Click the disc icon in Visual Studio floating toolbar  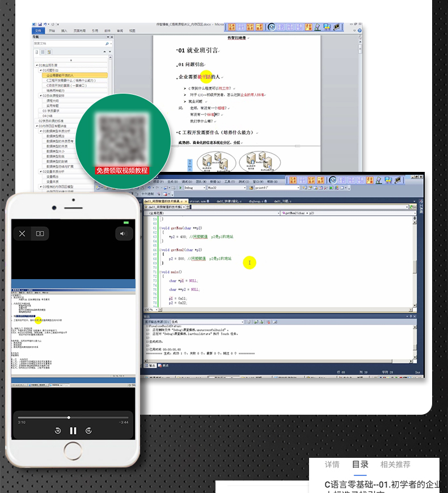point(333,180)
